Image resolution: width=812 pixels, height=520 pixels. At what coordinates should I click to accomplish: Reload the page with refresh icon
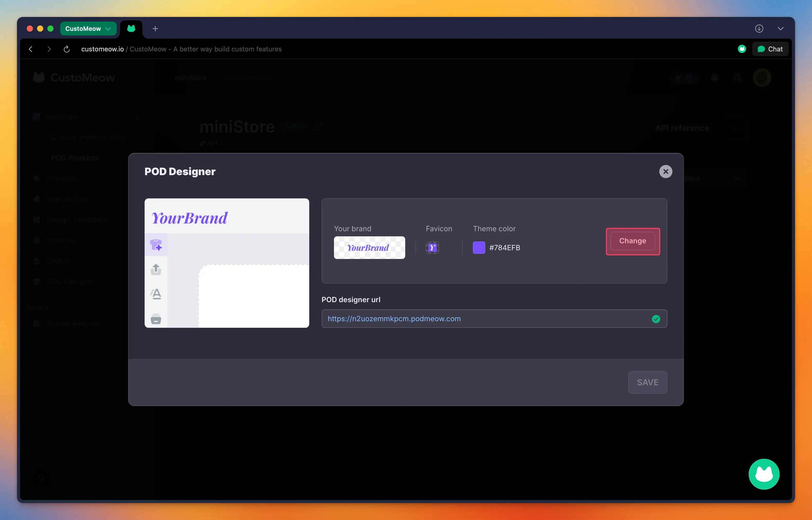coord(67,49)
